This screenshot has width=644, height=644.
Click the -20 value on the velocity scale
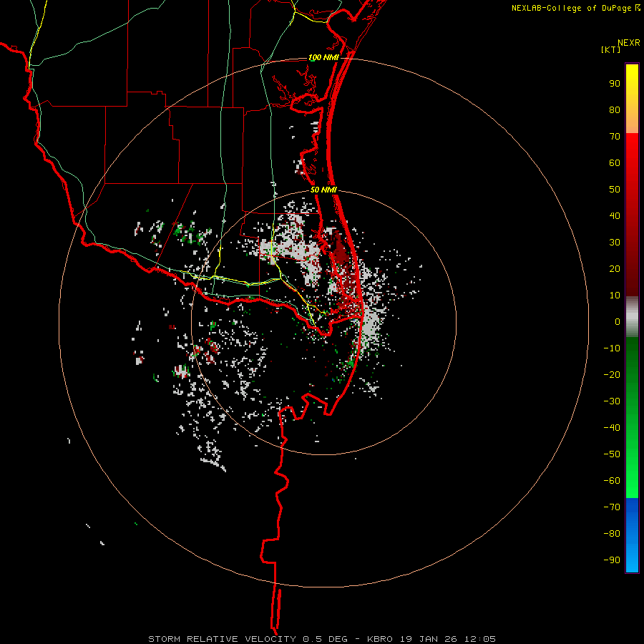(x=612, y=375)
